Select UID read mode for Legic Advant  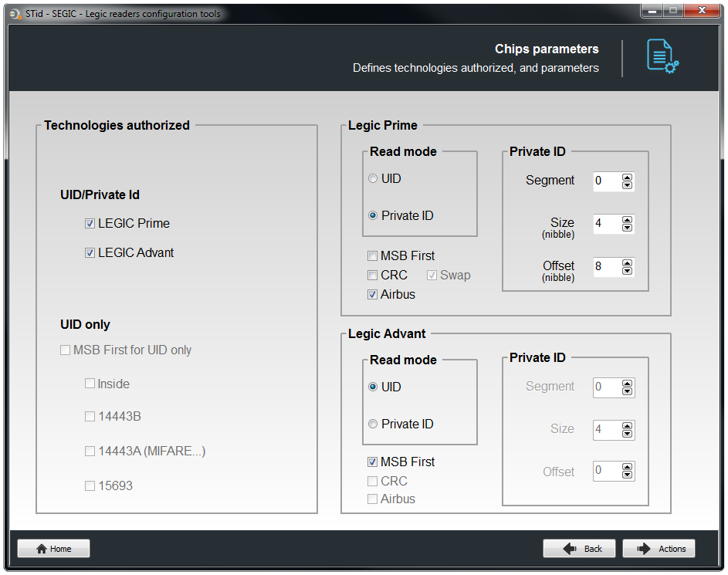tap(373, 387)
